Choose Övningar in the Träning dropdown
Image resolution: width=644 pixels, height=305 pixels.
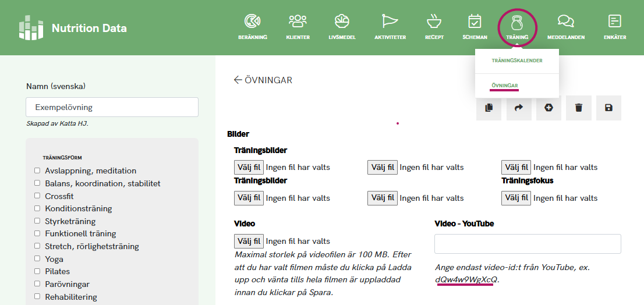tap(504, 86)
